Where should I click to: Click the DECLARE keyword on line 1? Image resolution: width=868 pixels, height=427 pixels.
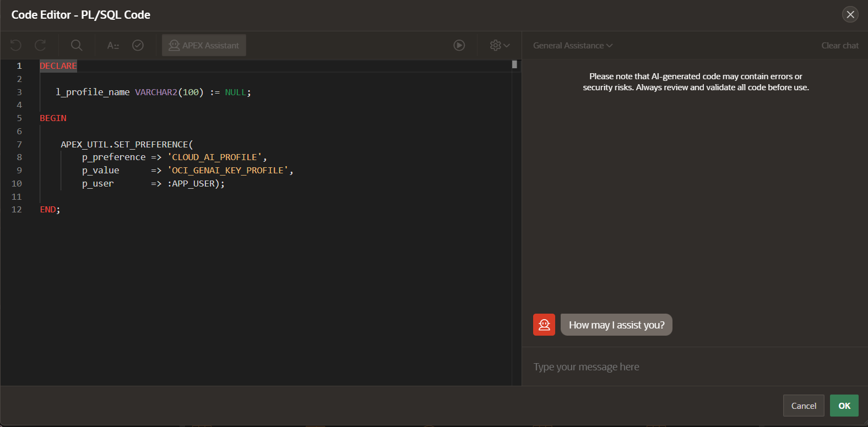tap(58, 66)
